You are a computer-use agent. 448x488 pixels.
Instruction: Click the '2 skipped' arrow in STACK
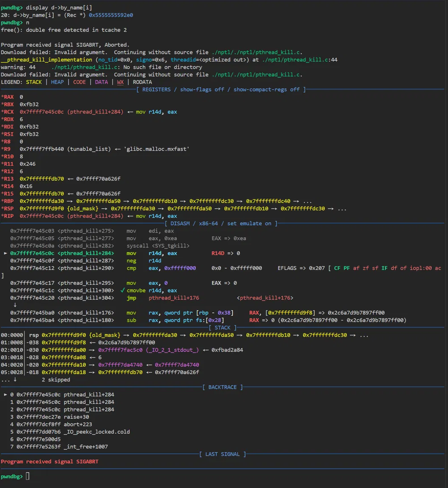point(15,380)
